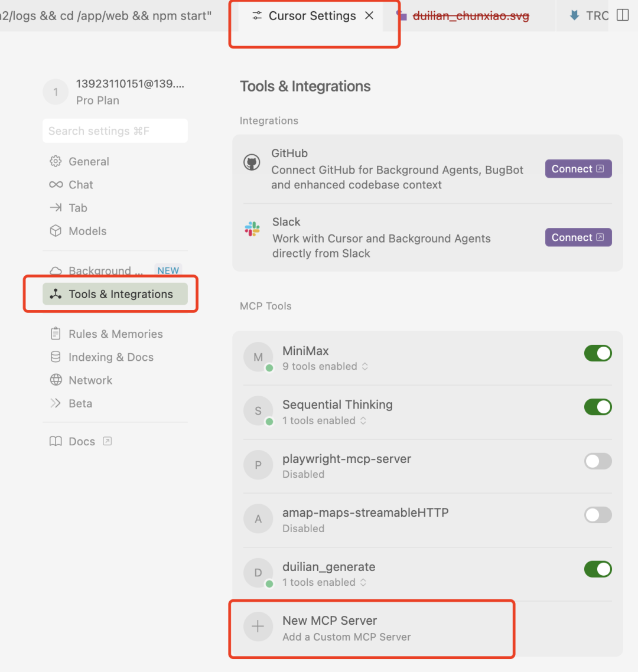Click the Background cloud icon
This screenshot has height=672, width=638.
pos(56,270)
